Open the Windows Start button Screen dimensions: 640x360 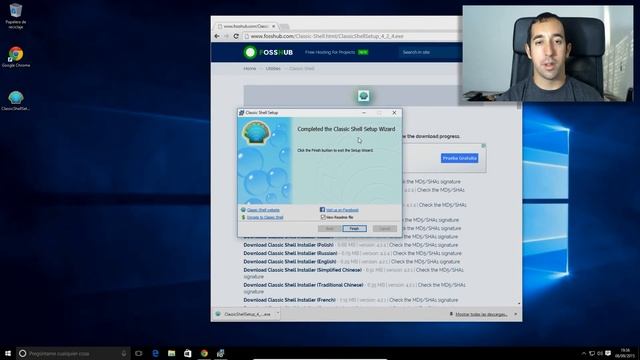pos(8,353)
